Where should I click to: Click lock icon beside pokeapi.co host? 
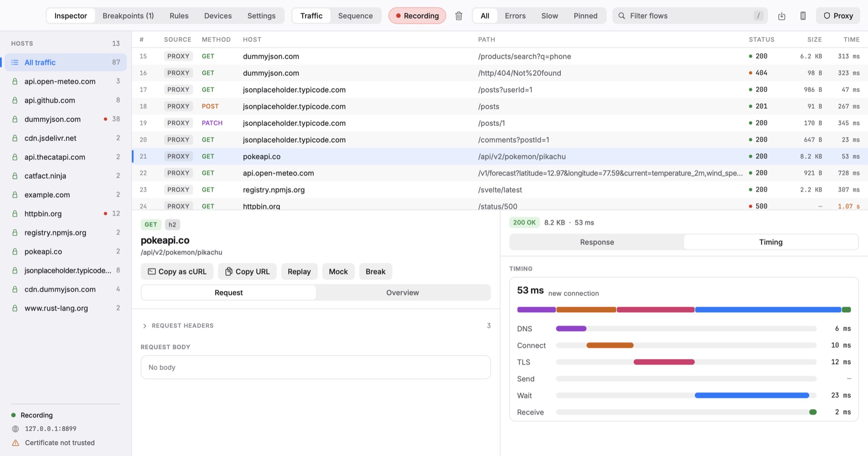(15, 251)
